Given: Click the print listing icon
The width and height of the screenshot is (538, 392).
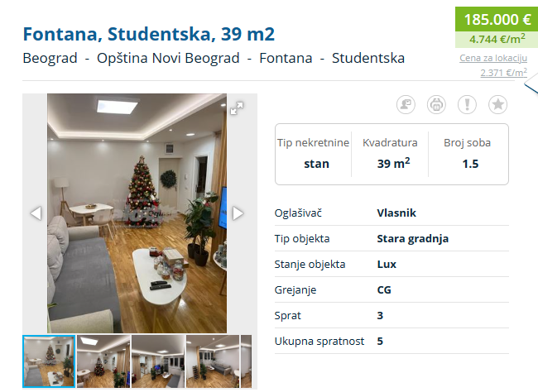Looking at the screenshot, I should tap(436, 104).
